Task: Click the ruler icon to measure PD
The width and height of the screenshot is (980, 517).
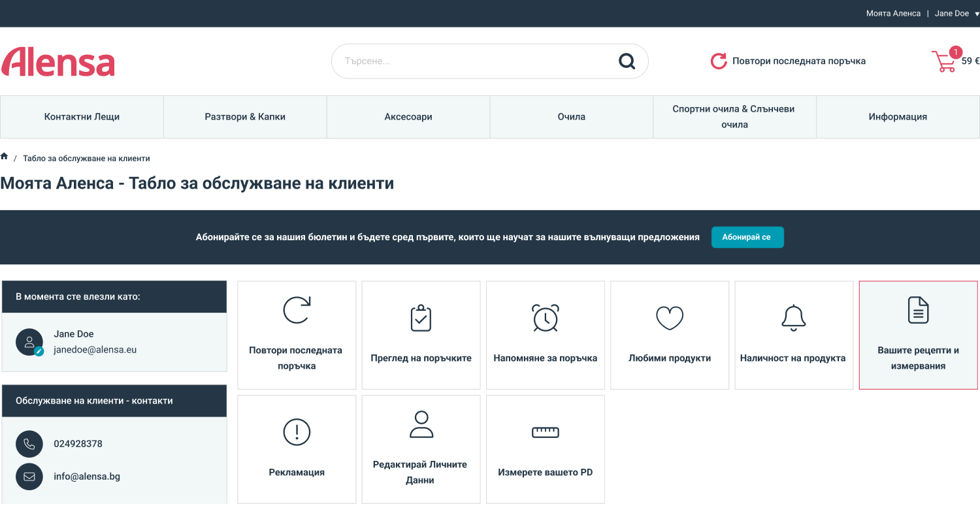Action: point(546,431)
